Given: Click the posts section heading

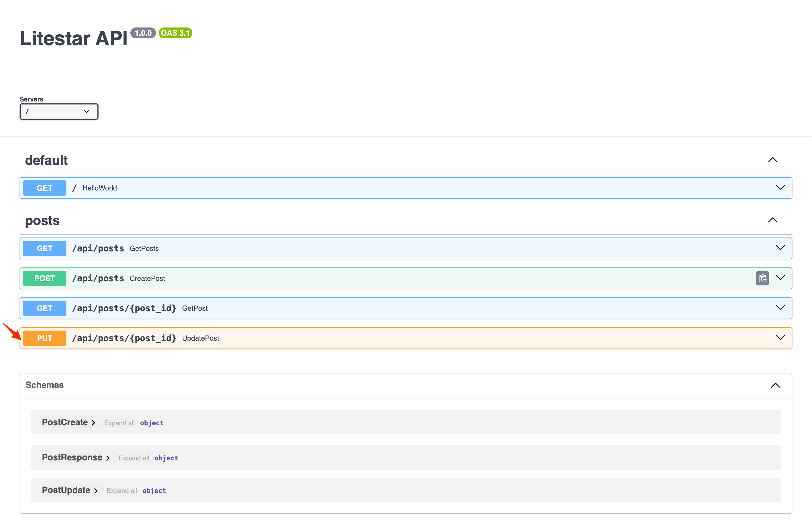Looking at the screenshot, I should click(x=42, y=221).
